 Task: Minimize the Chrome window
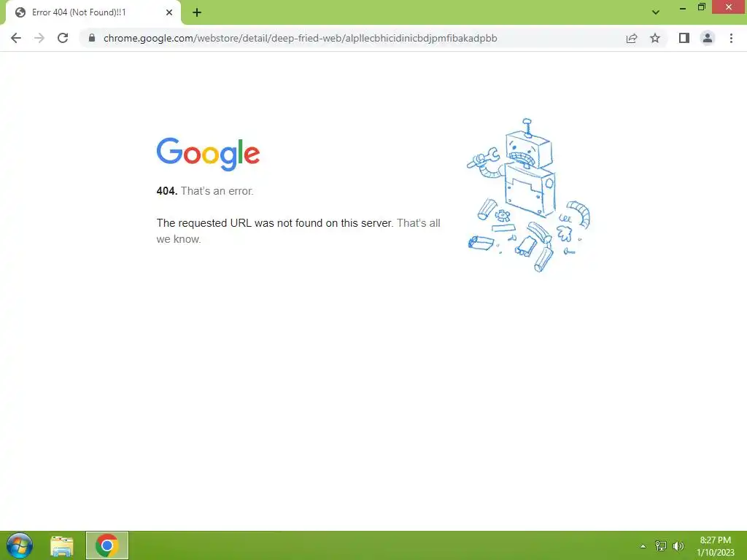coord(683,7)
